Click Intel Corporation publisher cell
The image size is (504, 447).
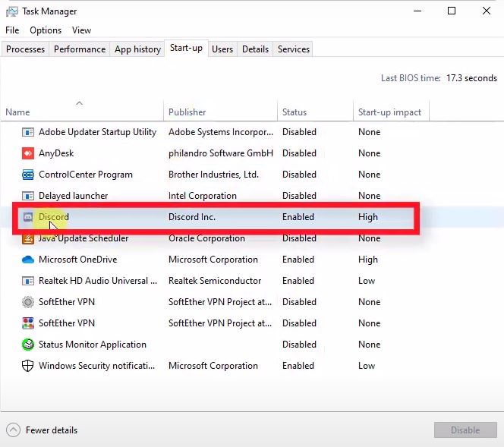203,196
